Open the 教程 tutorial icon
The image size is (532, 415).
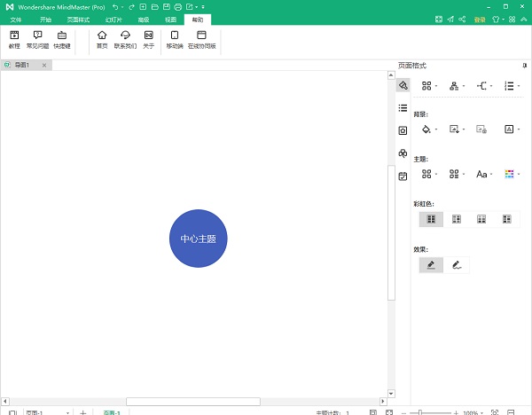[x=13, y=38]
